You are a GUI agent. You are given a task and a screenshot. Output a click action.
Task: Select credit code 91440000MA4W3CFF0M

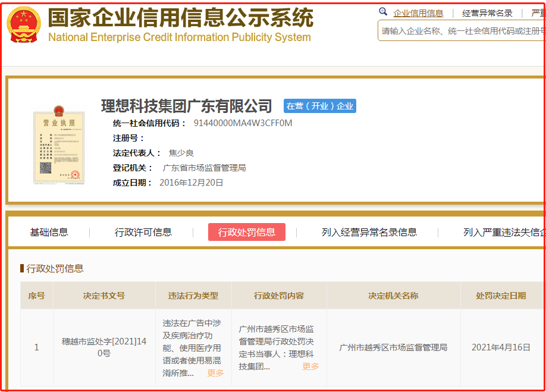coord(243,123)
